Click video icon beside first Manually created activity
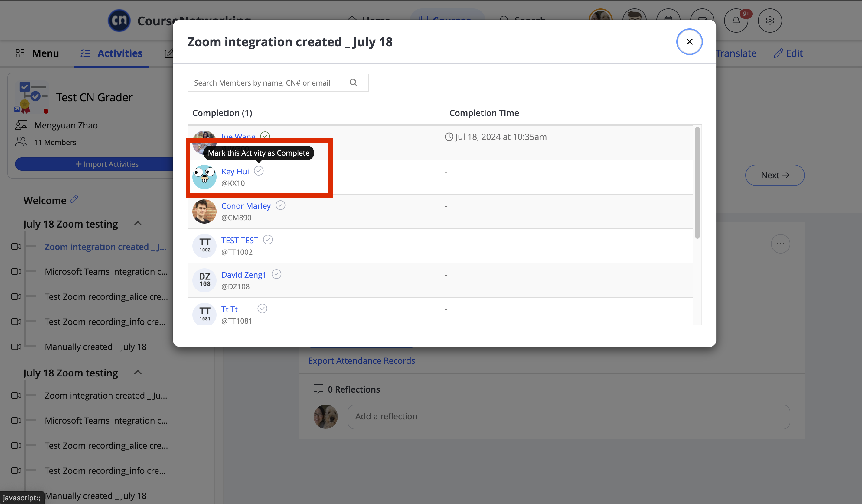Viewport: 862px width, 504px height. coord(16,347)
